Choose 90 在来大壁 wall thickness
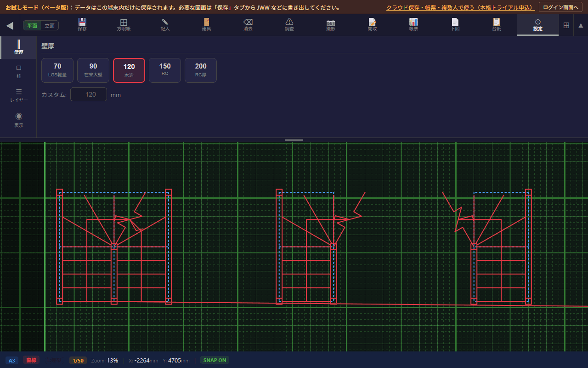Viewport: 588px width, 368px height. [93, 70]
